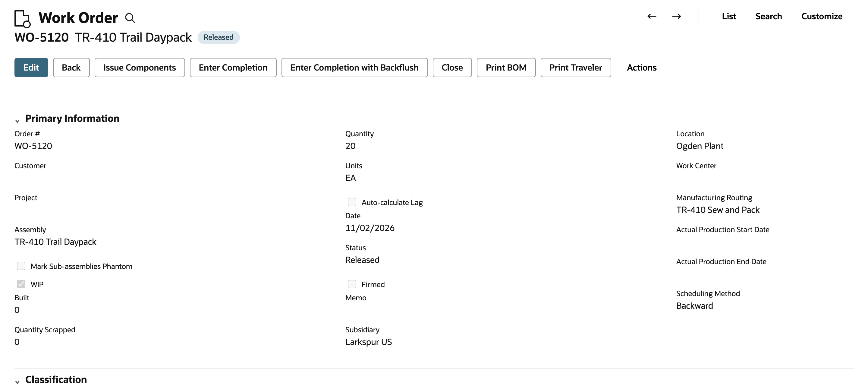This screenshot has height=392, width=868.
Task: Collapse the Classification section
Action: (x=17, y=382)
